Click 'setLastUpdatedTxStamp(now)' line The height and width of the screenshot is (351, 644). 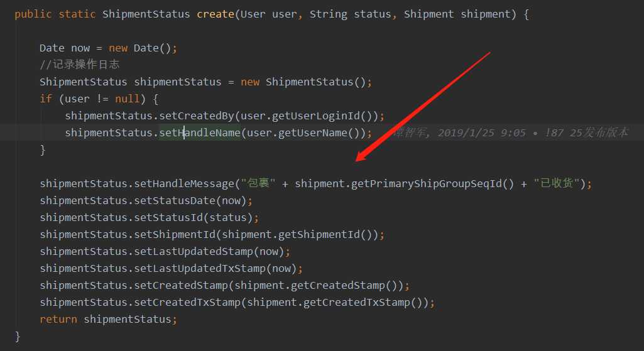(171, 268)
